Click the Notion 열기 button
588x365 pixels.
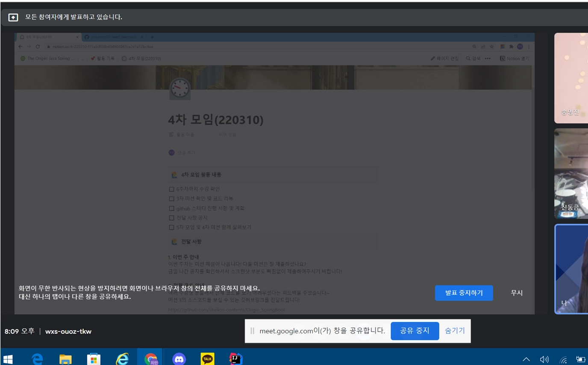(x=514, y=59)
